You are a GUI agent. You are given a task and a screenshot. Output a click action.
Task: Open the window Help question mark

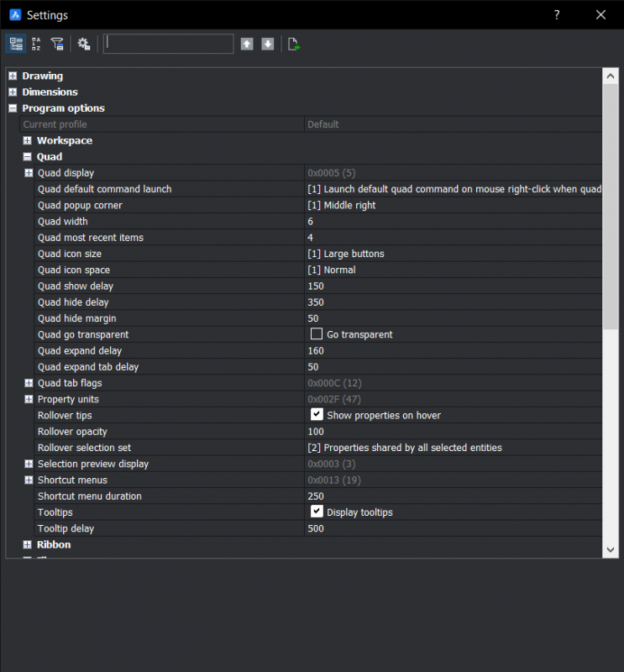pos(556,14)
